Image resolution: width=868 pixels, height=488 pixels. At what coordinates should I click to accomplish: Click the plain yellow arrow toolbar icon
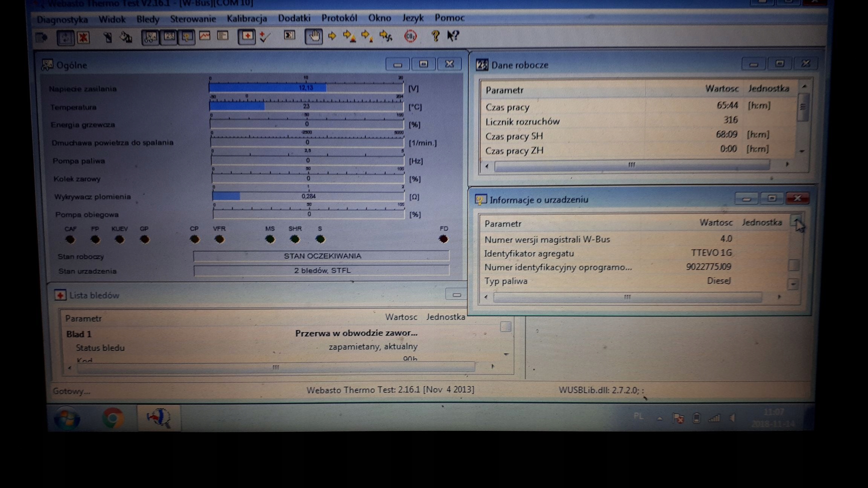[x=332, y=36]
